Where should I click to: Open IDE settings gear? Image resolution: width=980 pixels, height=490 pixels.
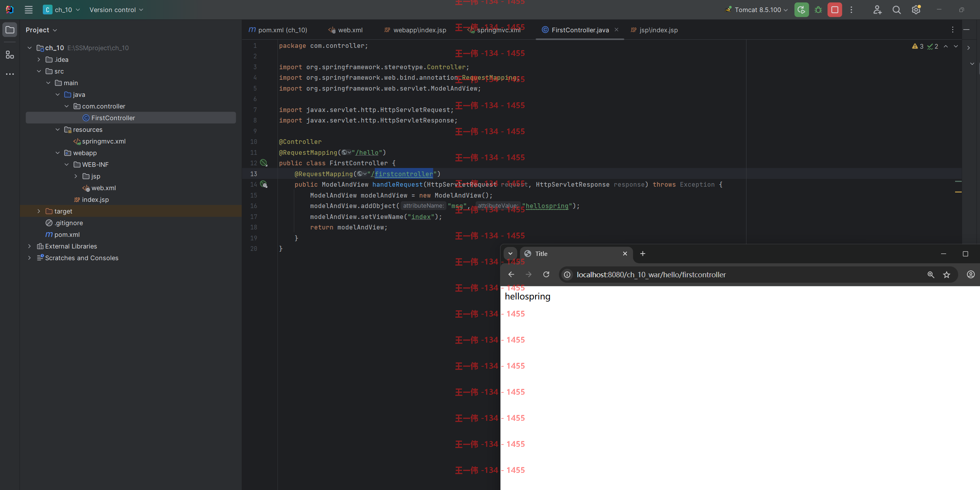pos(916,10)
